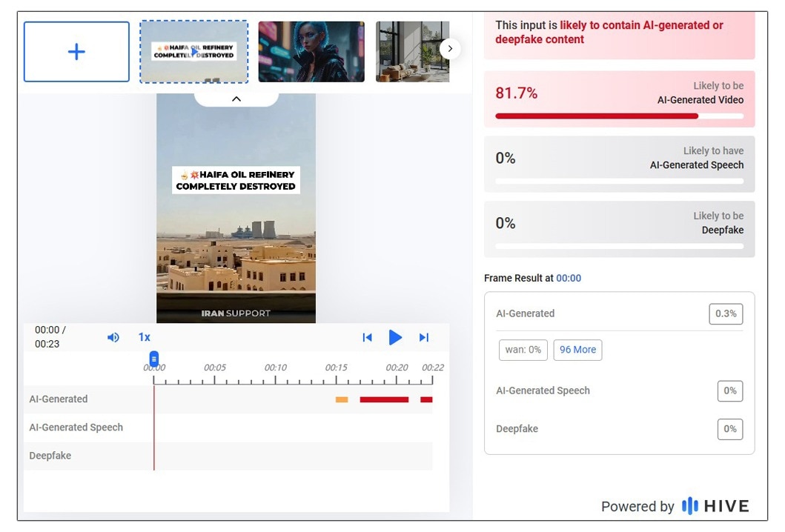Select the Haifa Oil Refinery video thumbnail
The height and width of the screenshot is (532, 785).
coord(193,51)
